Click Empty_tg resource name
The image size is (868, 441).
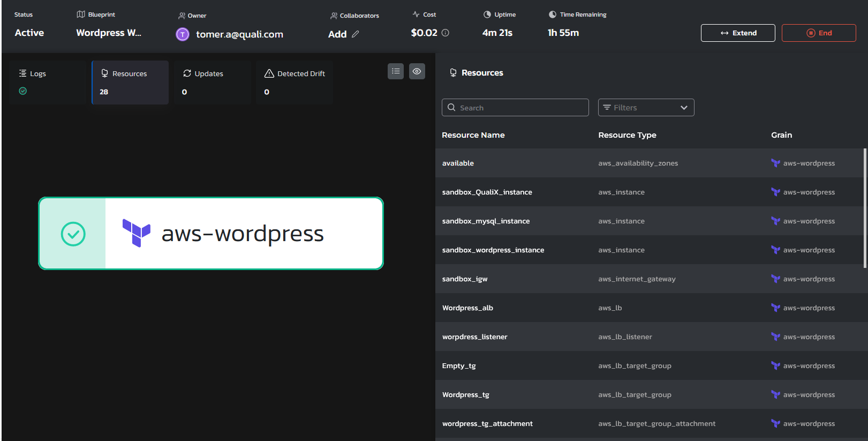click(x=459, y=365)
